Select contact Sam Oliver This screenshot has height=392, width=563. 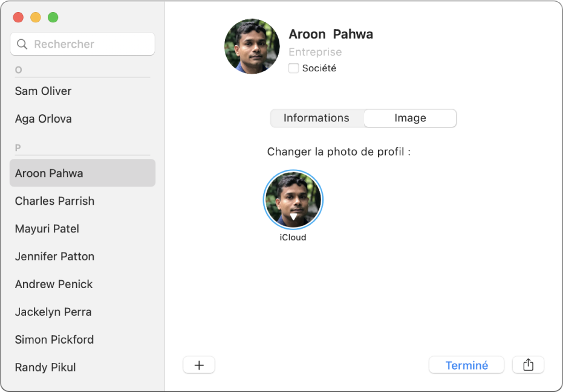43,91
